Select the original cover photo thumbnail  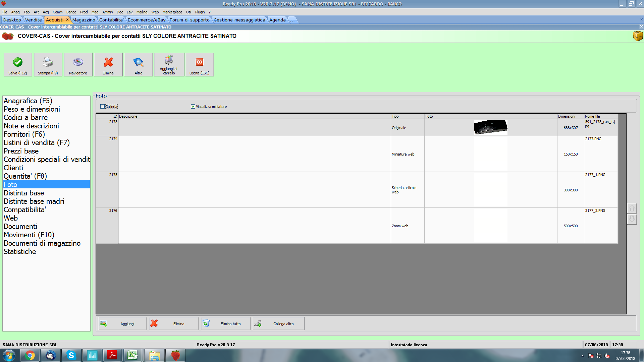490,127
